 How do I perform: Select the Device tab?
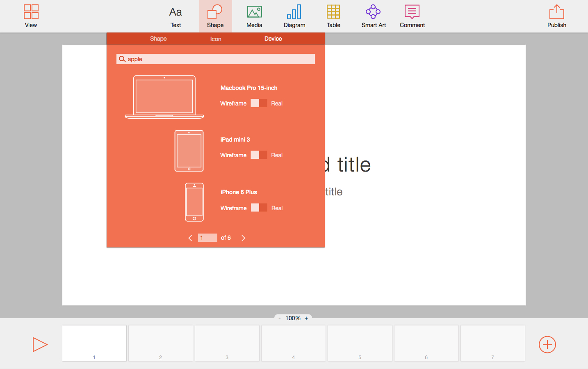(x=273, y=39)
